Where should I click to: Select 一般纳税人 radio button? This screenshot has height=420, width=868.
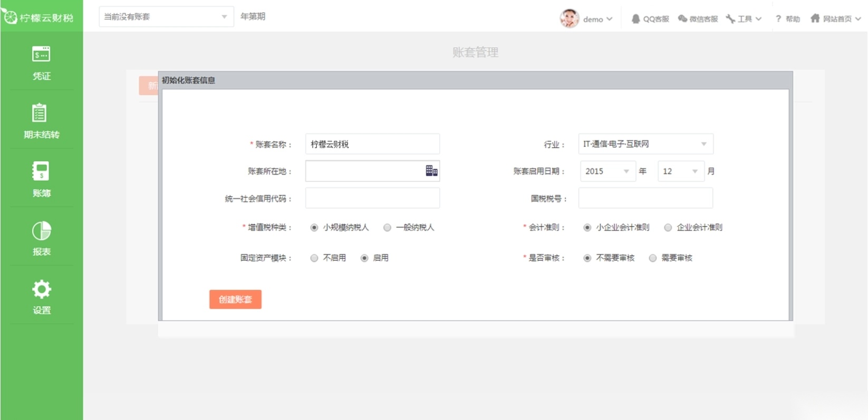pos(387,227)
